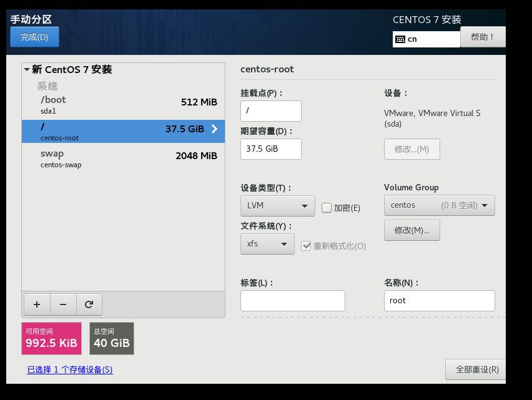Click the disabled 修改...(M) device button
Screen dimensions: 532x400
412,149
